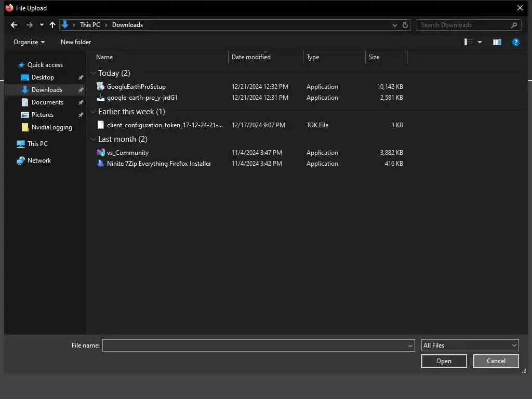Open Pictures in the sidebar
The height and width of the screenshot is (399, 532).
click(43, 115)
